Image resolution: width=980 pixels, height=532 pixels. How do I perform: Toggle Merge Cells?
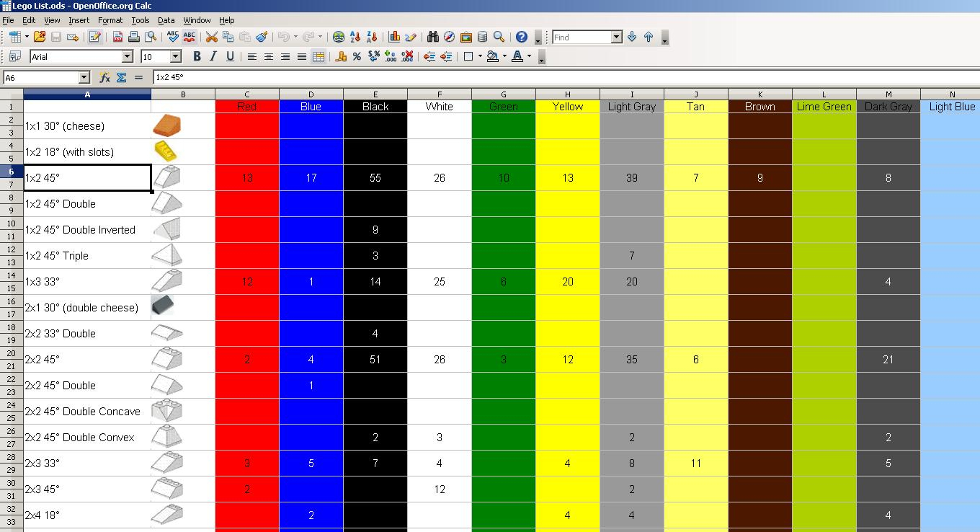(318, 56)
